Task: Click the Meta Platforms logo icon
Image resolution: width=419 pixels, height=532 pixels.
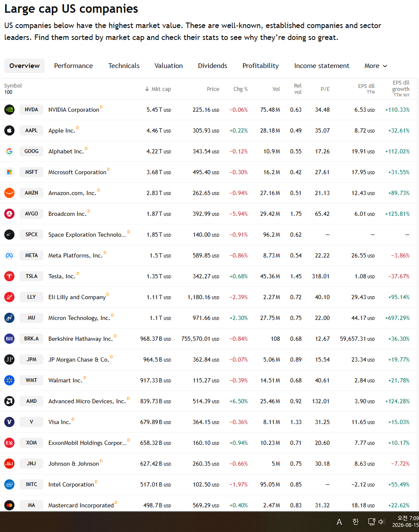Action: click(9, 255)
